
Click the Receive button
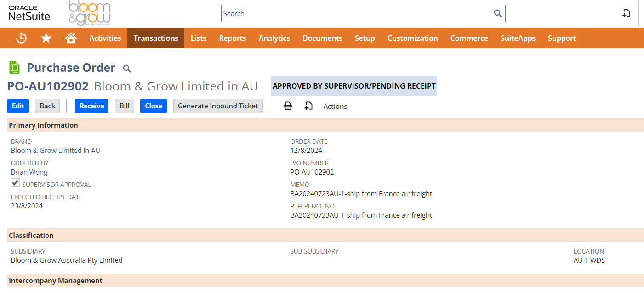click(92, 106)
